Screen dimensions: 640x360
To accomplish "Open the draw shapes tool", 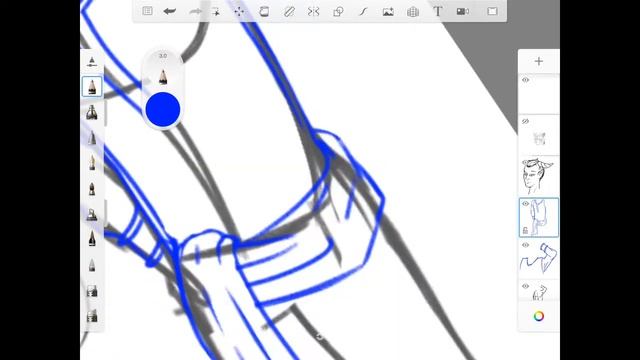I will click(338, 11).
